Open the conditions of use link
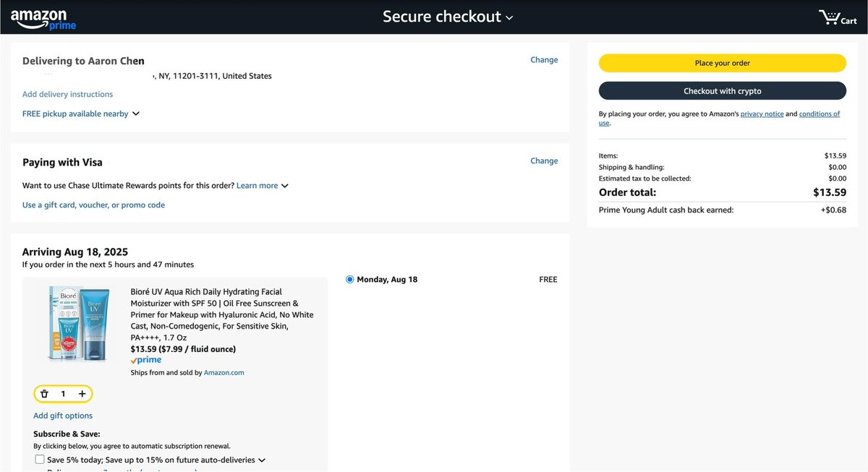Screen dimensions: 868x472 point(820,114)
